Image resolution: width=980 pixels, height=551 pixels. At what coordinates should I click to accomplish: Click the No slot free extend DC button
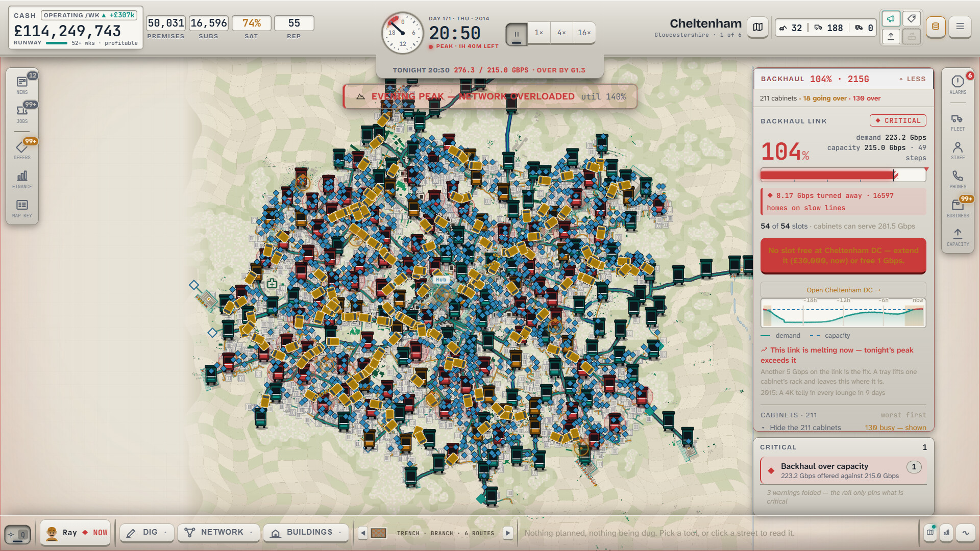(843, 256)
